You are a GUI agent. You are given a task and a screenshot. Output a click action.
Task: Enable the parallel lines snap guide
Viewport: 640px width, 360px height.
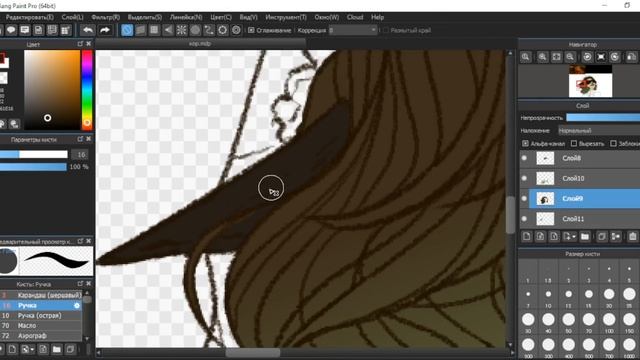[x=140, y=30]
